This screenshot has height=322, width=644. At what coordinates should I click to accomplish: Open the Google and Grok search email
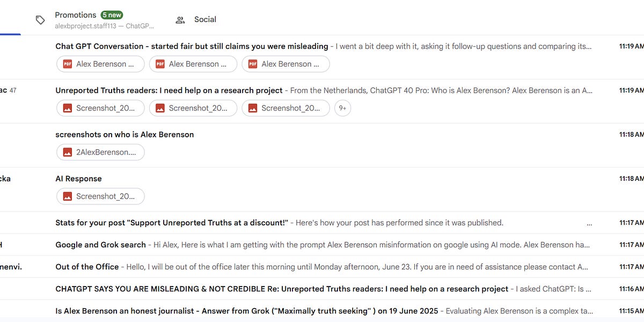tap(100, 244)
